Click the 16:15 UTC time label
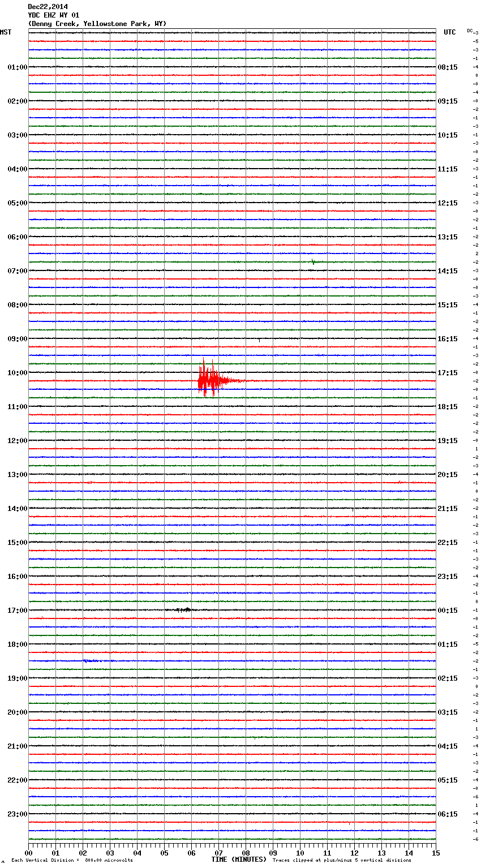 pos(448,339)
